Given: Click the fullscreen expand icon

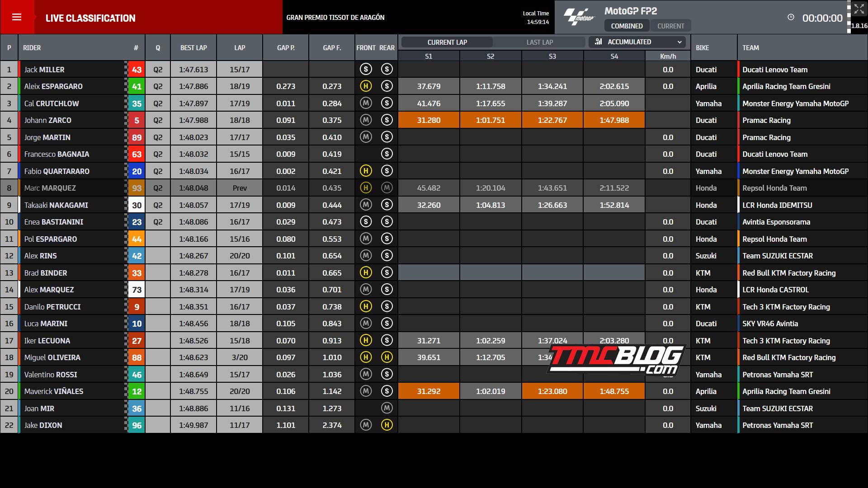Looking at the screenshot, I should coord(859,9).
